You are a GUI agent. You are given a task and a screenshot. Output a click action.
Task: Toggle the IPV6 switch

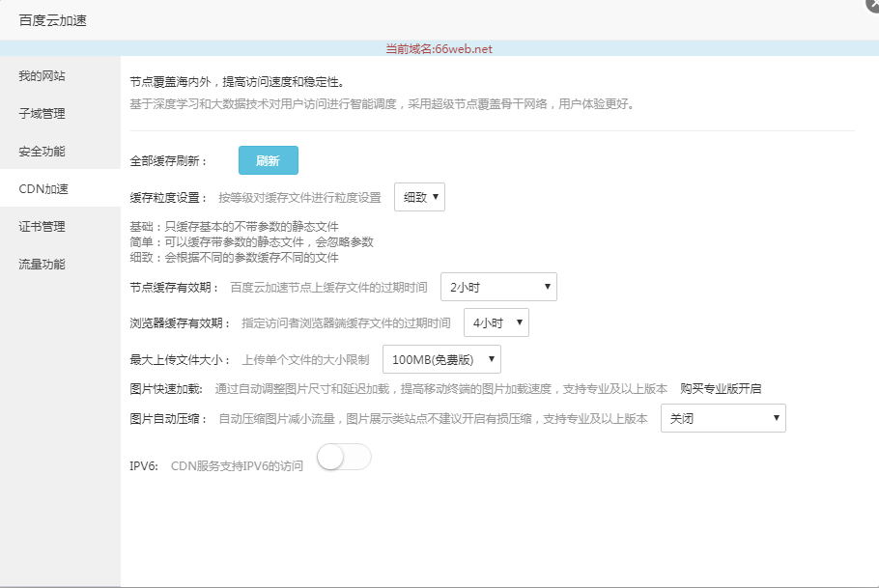pyautogui.click(x=344, y=458)
